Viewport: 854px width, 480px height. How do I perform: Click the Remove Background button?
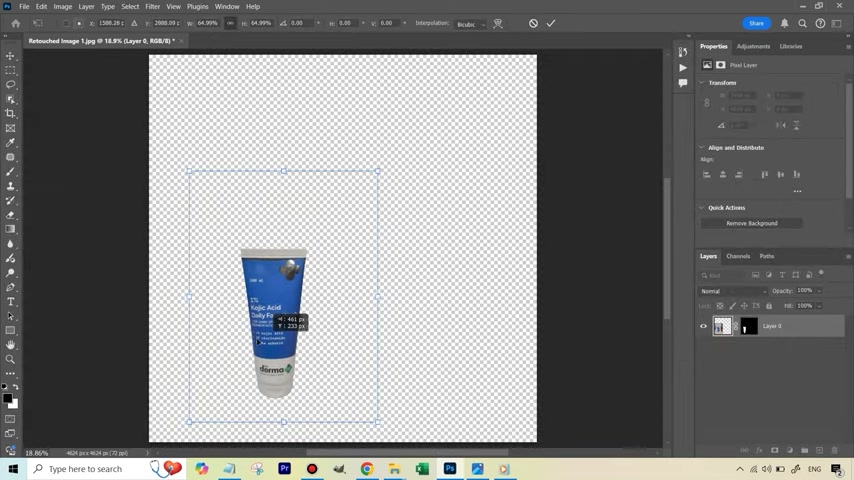point(752,223)
